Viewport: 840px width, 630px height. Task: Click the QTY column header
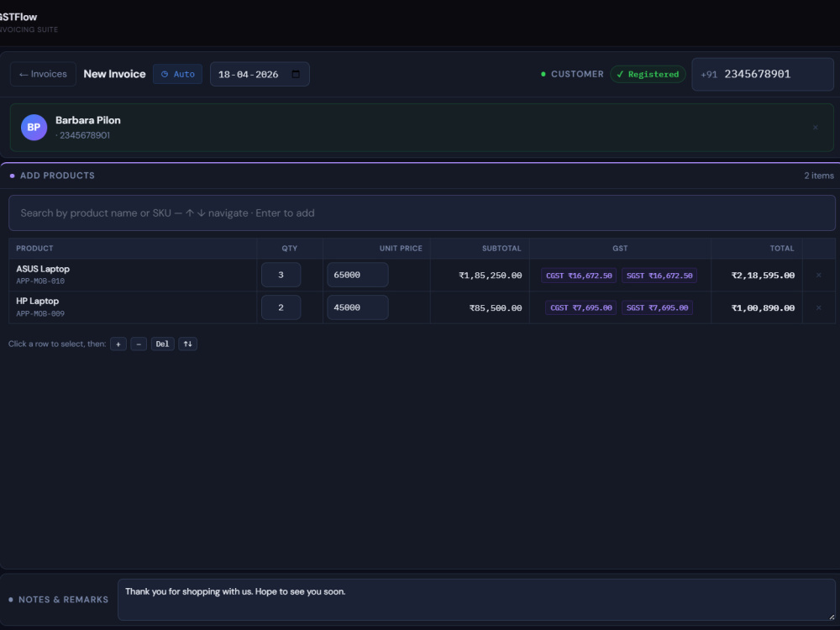(x=290, y=249)
